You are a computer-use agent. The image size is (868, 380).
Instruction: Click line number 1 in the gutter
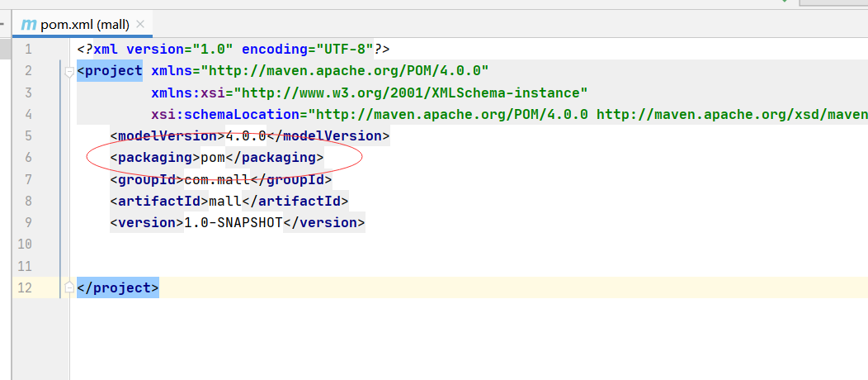(x=28, y=50)
